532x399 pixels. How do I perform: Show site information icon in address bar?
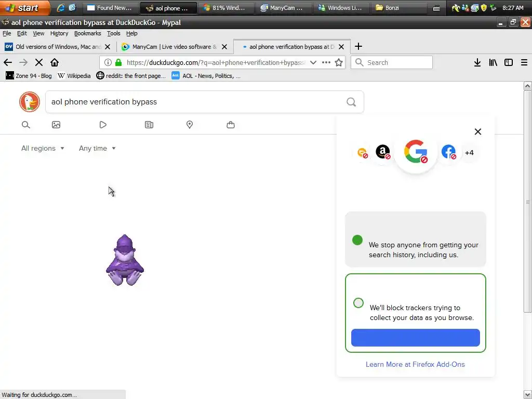[x=108, y=62]
